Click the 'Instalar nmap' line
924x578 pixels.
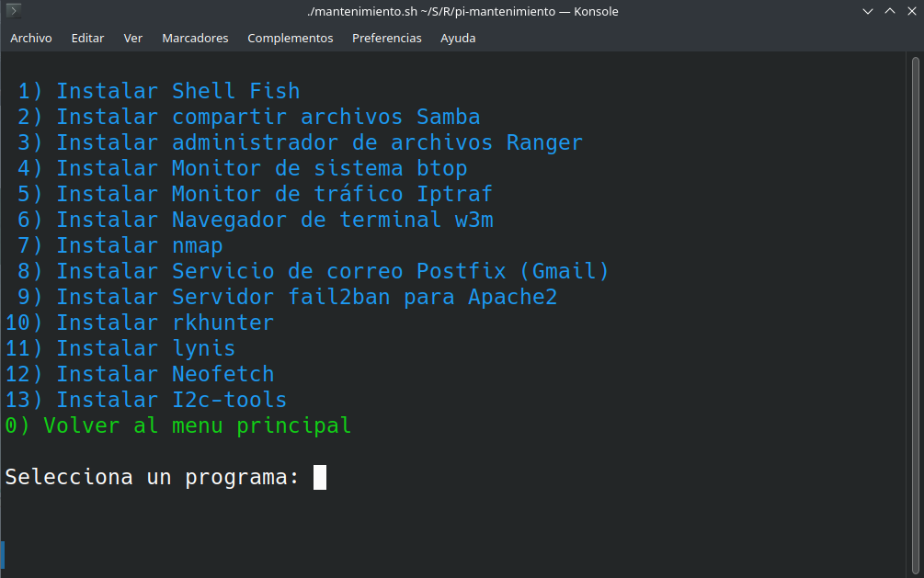[x=120, y=246]
